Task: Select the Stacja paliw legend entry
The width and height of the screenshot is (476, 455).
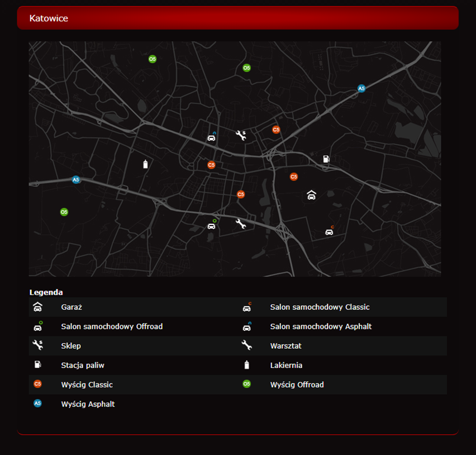Action: 83,365
